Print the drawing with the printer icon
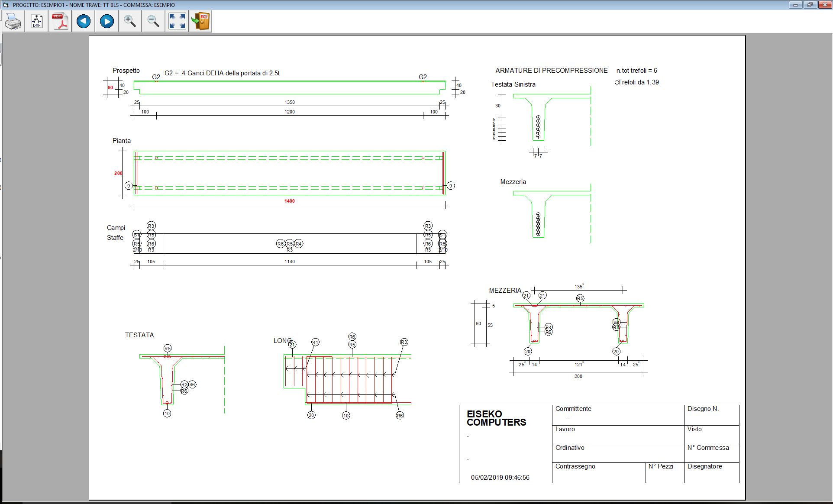This screenshot has height=504, width=833. pos(13,21)
